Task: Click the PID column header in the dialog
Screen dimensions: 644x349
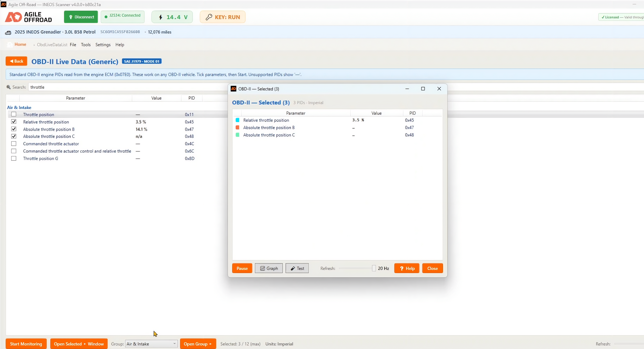Action: (x=412, y=113)
